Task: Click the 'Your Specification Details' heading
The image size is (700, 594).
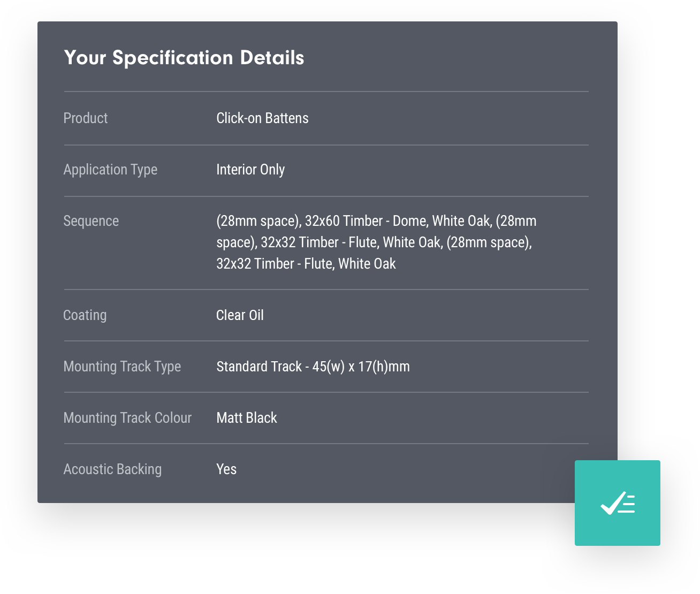Action: (184, 57)
